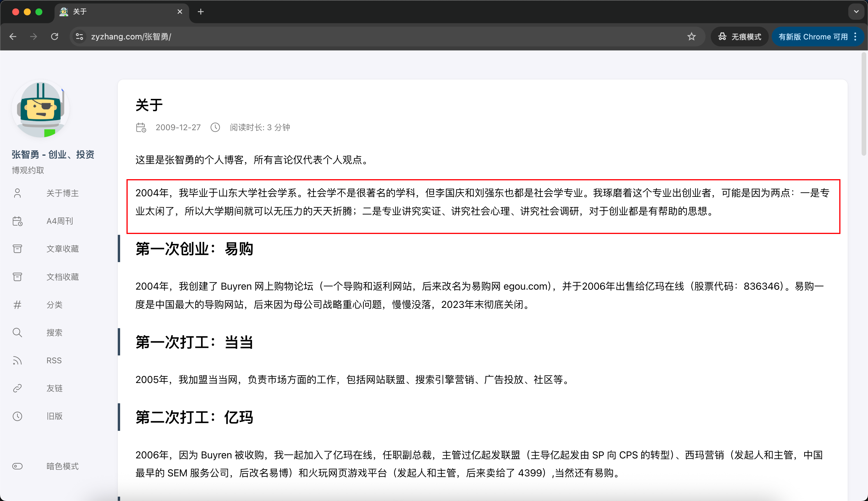Click the archive icon beside 文章收藏

(x=17, y=249)
